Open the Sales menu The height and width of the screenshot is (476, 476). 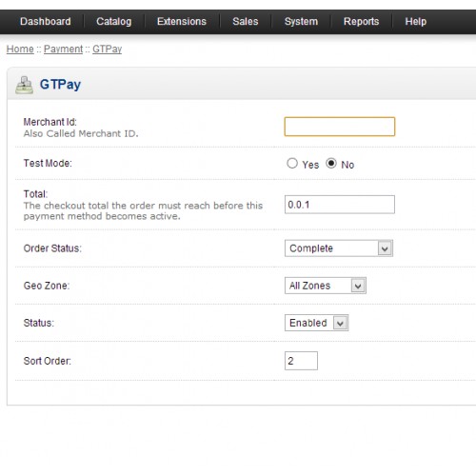[246, 22]
